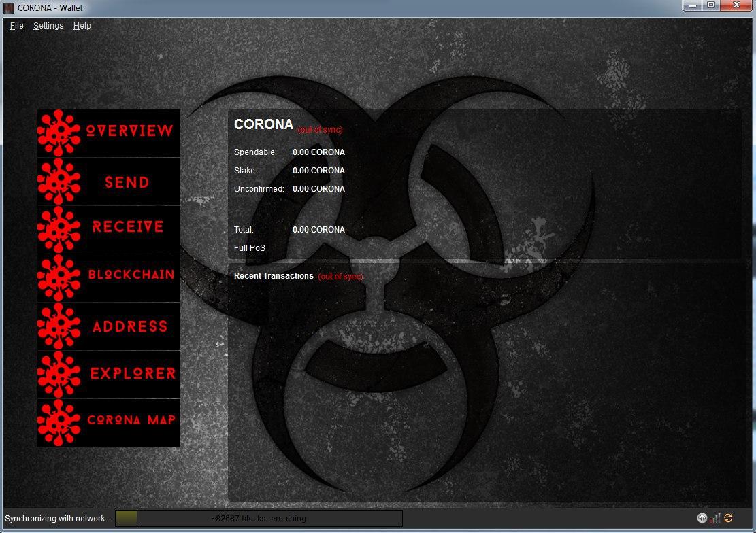756x533 pixels.
Task: Open the Overview page in the sidebar
Action: click(109, 133)
